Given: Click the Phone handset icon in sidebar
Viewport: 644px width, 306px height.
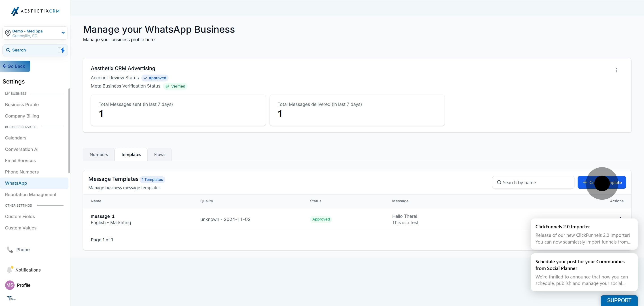Looking at the screenshot, I should (10, 249).
